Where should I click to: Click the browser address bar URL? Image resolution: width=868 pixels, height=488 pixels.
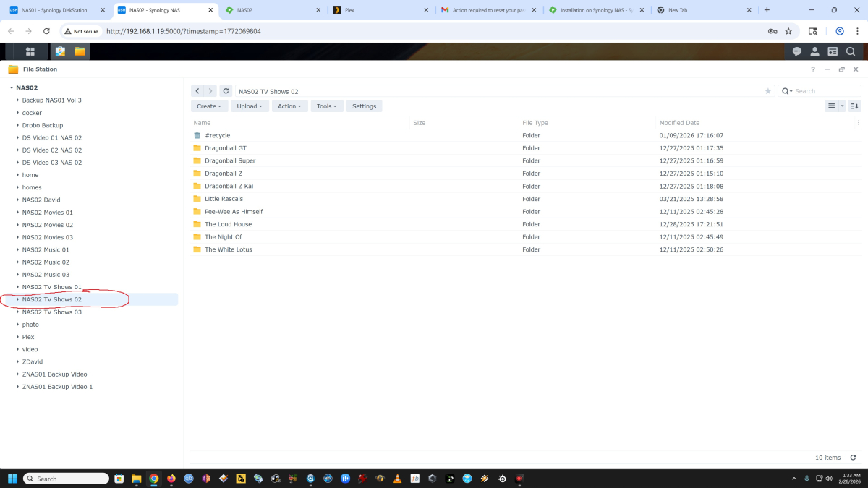coord(184,31)
